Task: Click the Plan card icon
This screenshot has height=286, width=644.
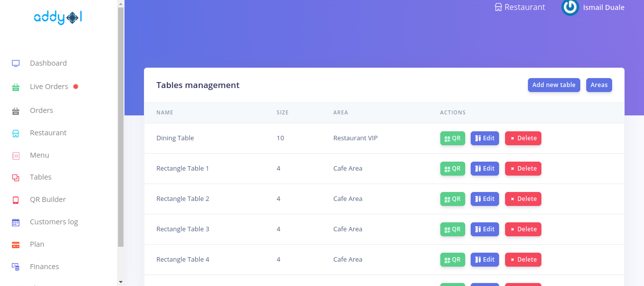Action: coord(15,245)
